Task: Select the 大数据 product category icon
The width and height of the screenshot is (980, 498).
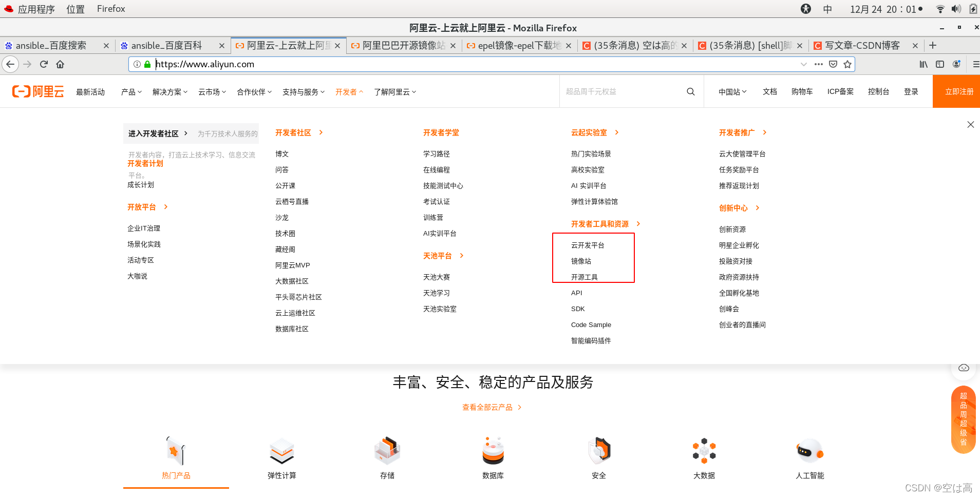Action: [x=704, y=451]
